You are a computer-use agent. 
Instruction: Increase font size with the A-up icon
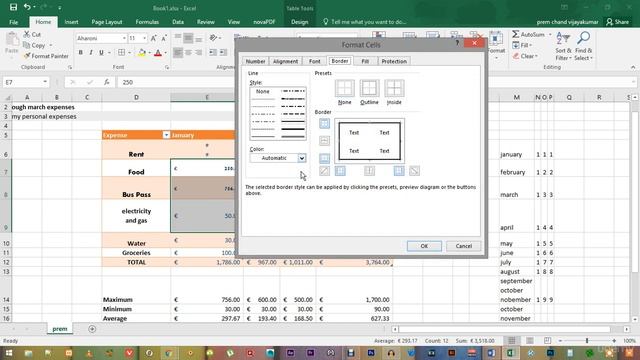point(153,38)
